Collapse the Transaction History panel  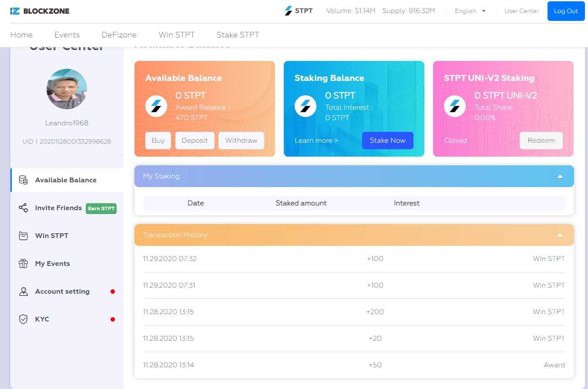pos(560,235)
